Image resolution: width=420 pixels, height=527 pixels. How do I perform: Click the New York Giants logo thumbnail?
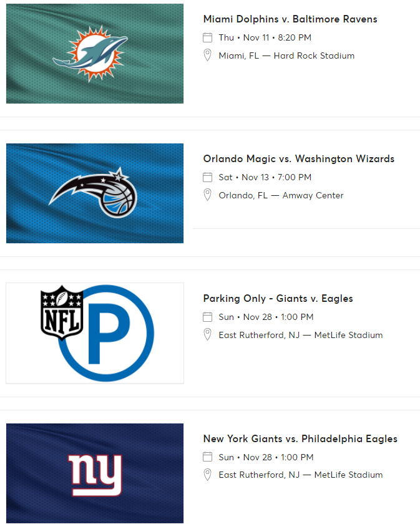[x=95, y=473]
